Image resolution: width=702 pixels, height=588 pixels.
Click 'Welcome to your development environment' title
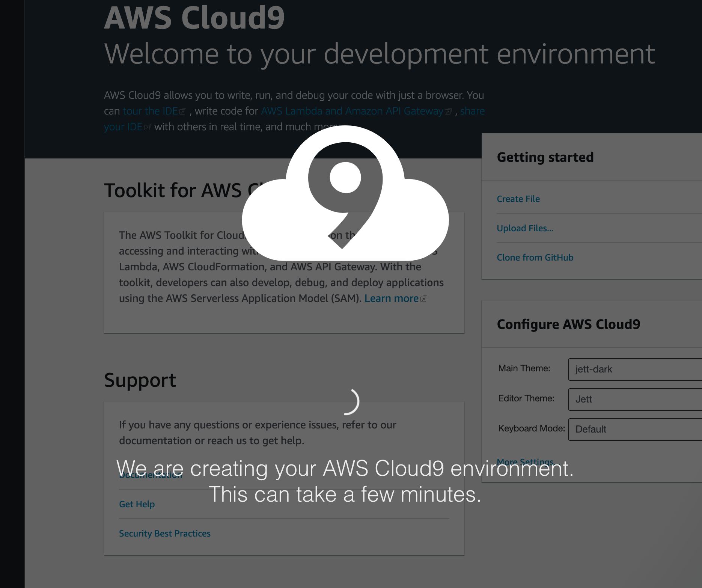(380, 54)
